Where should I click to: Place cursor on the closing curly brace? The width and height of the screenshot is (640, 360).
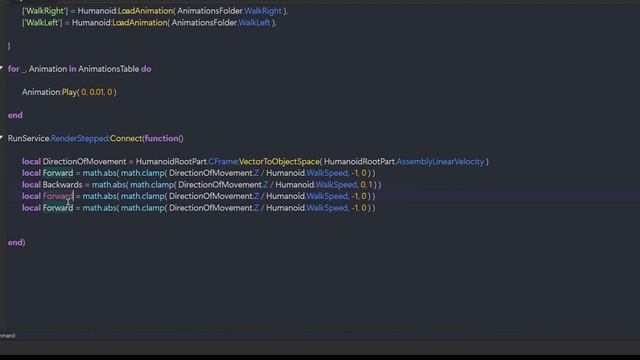point(9,46)
